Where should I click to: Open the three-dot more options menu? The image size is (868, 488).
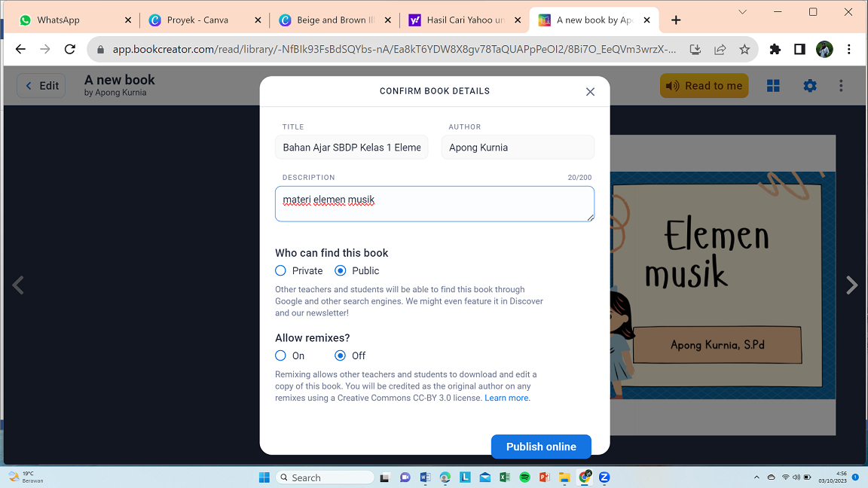point(841,86)
